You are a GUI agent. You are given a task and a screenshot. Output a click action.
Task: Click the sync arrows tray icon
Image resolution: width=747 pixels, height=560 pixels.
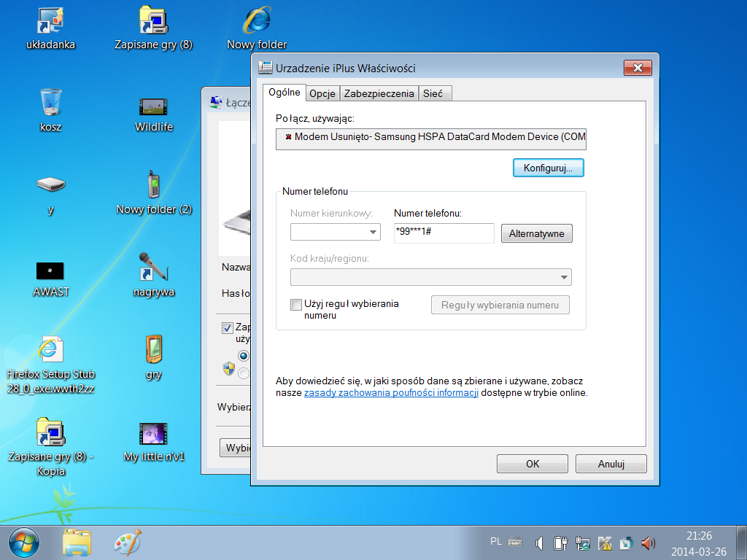coord(626,542)
